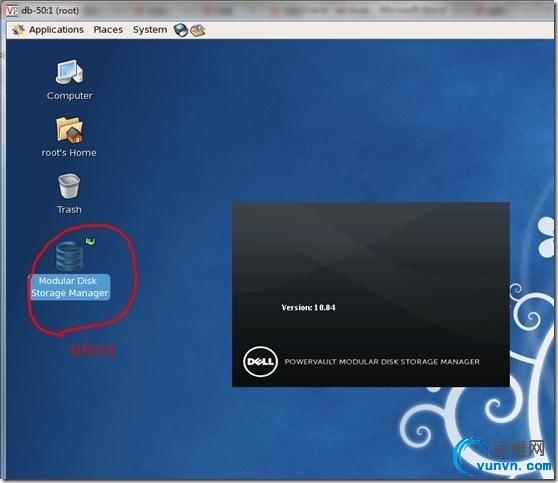This screenshot has height=483, width=558.
Task: Click the Computer icon label
Action: [69, 96]
